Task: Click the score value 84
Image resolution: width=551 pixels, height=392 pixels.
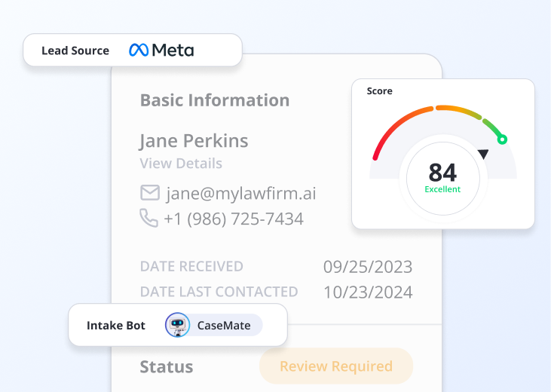Action: [442, 173]
